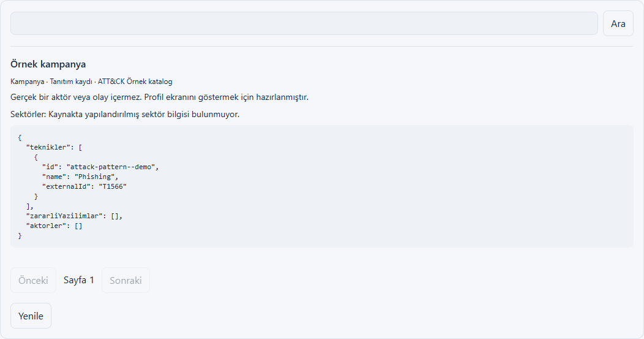Screen dimensions: 644x339
Task: Click the Sonraki pagination button
Action: [x=125, y=280]
